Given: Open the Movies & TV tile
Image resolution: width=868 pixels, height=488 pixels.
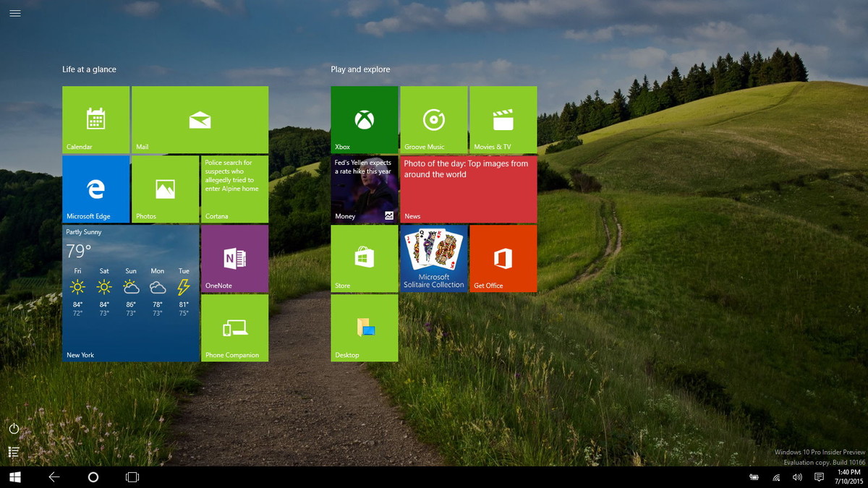Looking at the screenshot, I should tap(503, 120).
